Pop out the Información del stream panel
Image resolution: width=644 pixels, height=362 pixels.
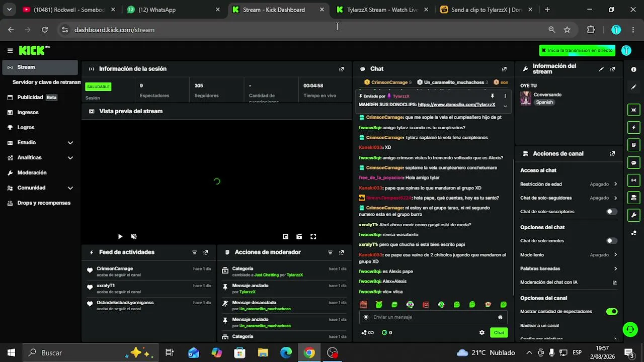coord(612,69)
